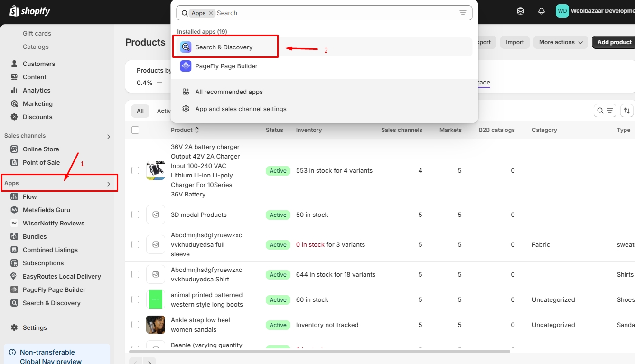The width and height of the screenshot is (635, 364).
Task: Expand the Apps section chevron
Action: [109, 184]
